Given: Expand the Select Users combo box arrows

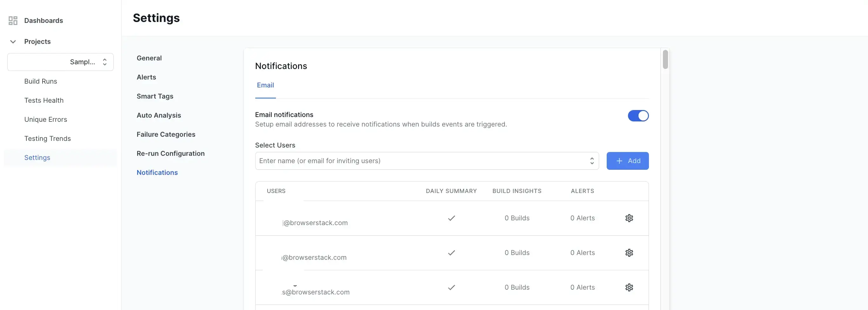Looking at the screenshot, I should tap(592, 161).
